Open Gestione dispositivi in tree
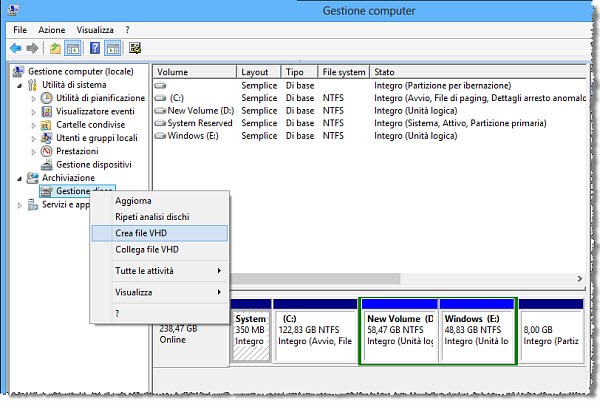The width and height of the screenshot is (600, 401). (94, 165)
